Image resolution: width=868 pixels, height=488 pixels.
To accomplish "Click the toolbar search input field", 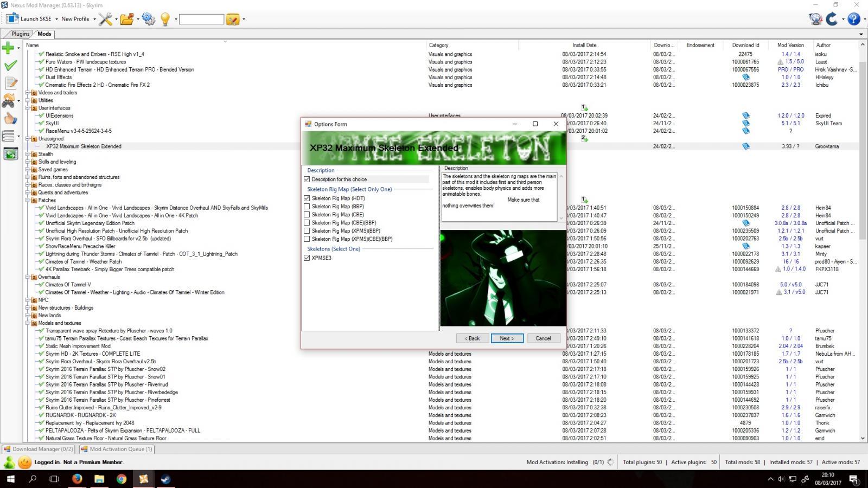I will (x=201, y=19).
